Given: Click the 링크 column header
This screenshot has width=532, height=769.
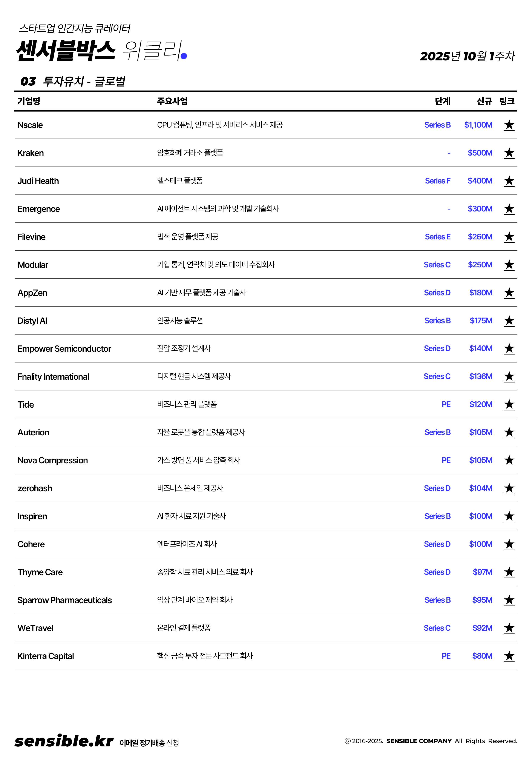Looking at the screenshot, I should point(507,101).
